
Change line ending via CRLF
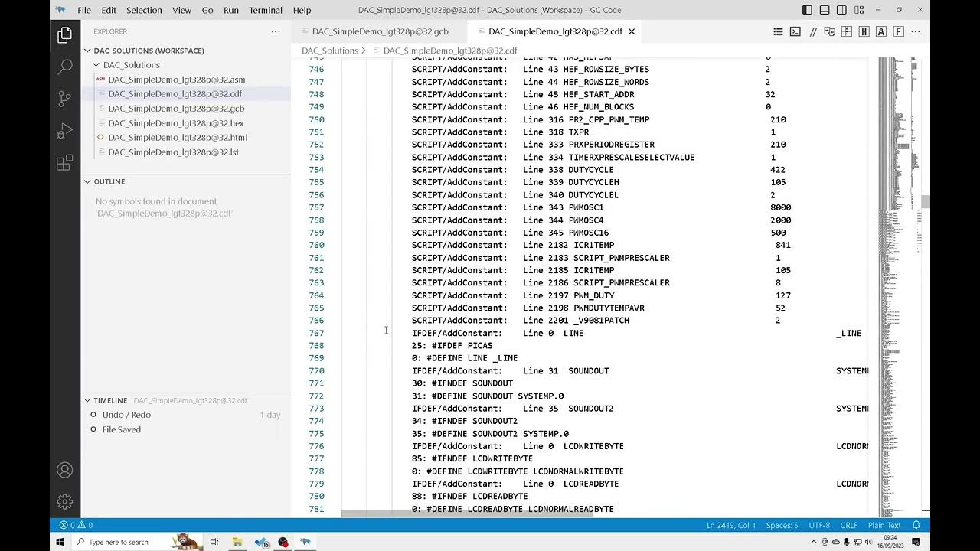(848, 525)
